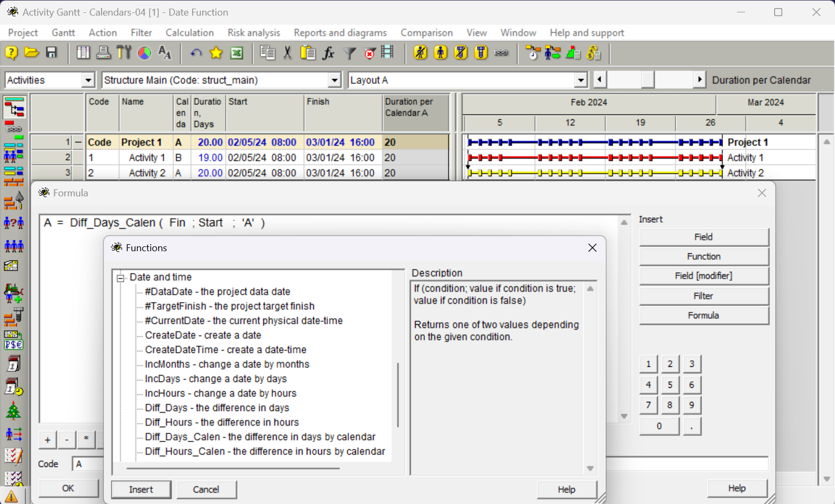Click the yellow question mark help icon
The width and height of the screenshot is (835, 504).
click(11, 53)
